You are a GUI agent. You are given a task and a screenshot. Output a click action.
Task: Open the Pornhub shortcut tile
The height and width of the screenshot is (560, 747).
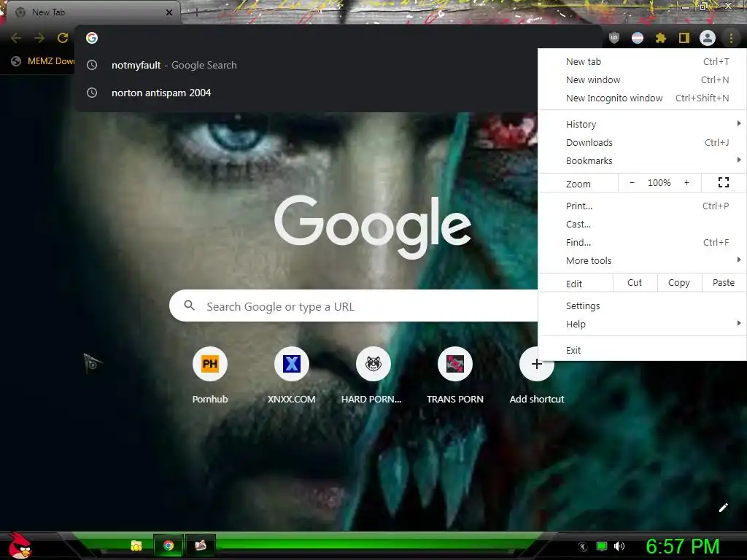coord(210,376)
